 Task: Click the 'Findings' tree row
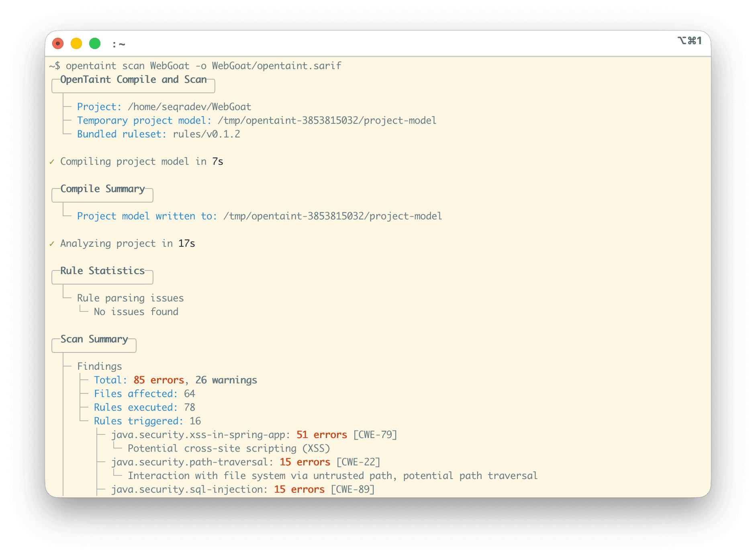100,367
